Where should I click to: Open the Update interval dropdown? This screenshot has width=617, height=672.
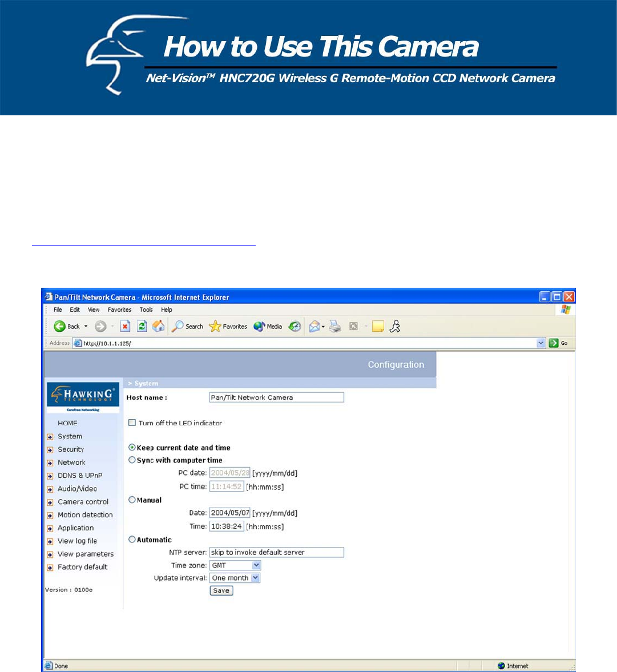[235, 578]
